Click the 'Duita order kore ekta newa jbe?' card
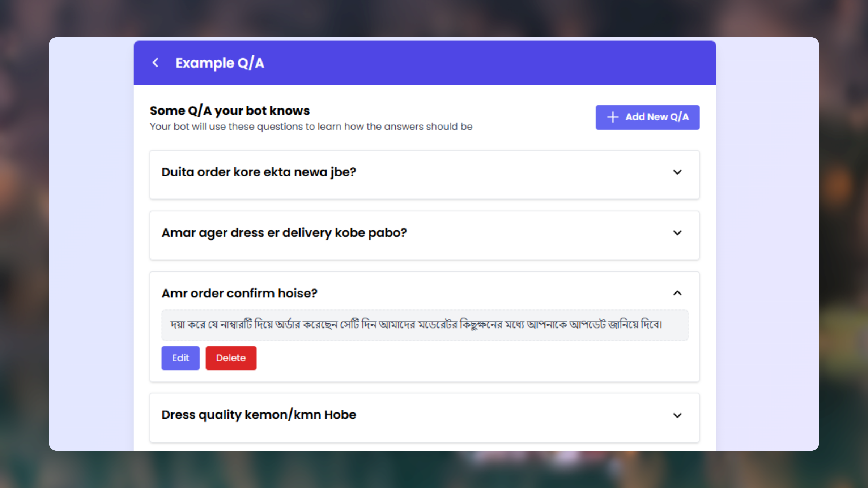This screenshot has width=868, height=488. (x=424, y=175)
